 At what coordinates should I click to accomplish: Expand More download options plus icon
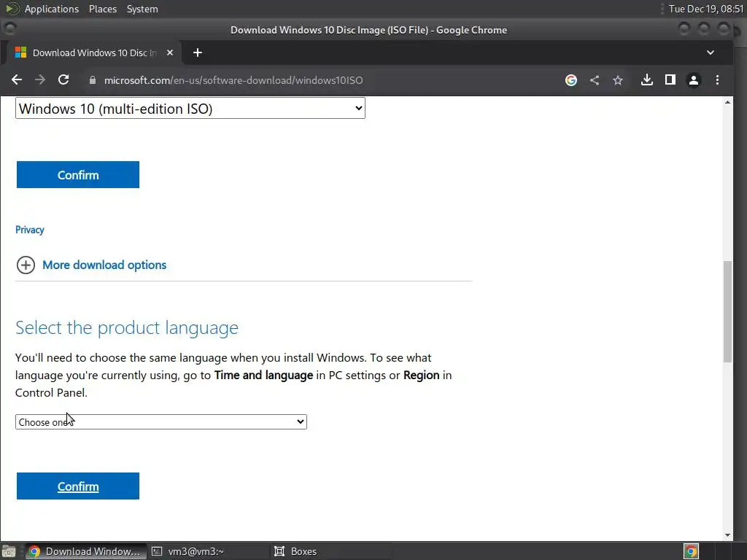26,265
